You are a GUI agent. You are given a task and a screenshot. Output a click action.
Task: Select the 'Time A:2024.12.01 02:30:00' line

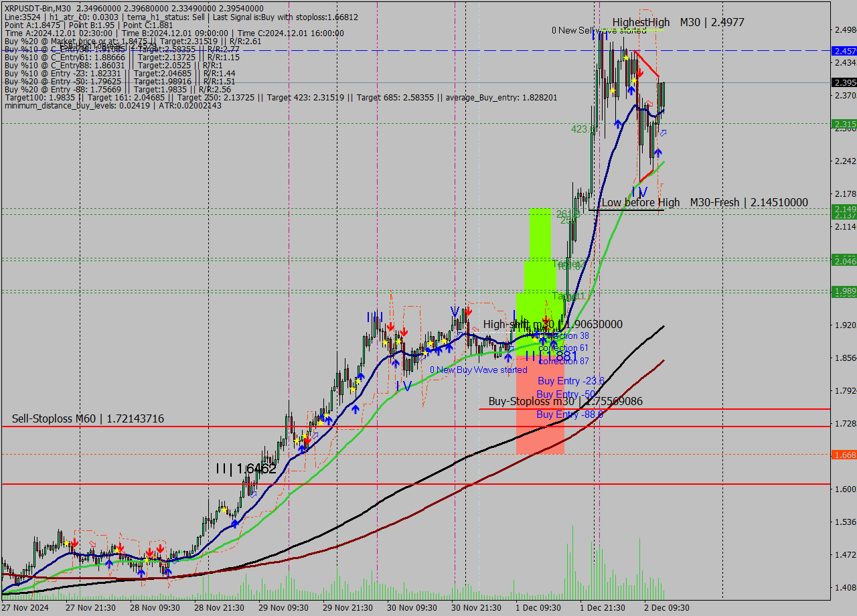(x=174, y=33)
